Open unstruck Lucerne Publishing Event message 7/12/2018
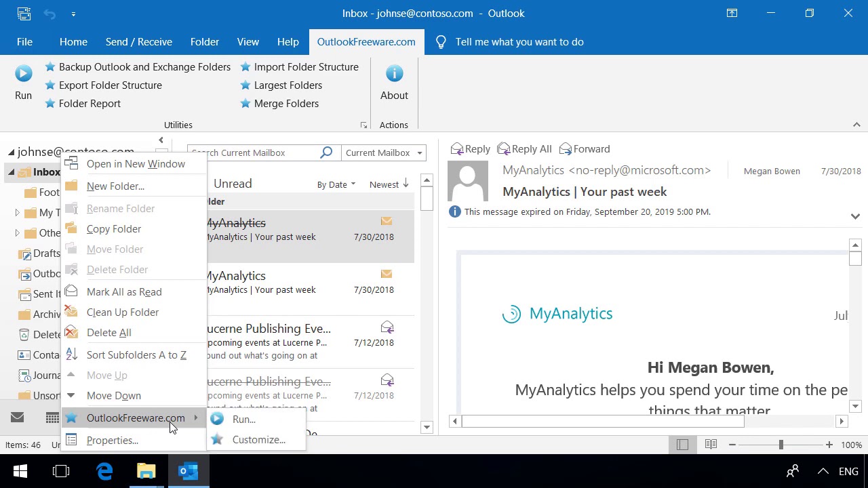Viewport: 868px width, 488px height. coord(311,341)
